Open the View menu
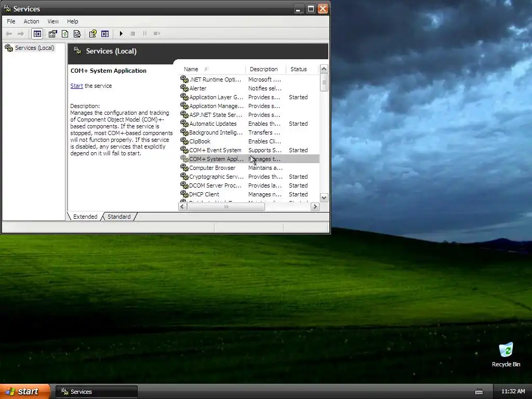The image size is (532, 399). coord(53,21)
